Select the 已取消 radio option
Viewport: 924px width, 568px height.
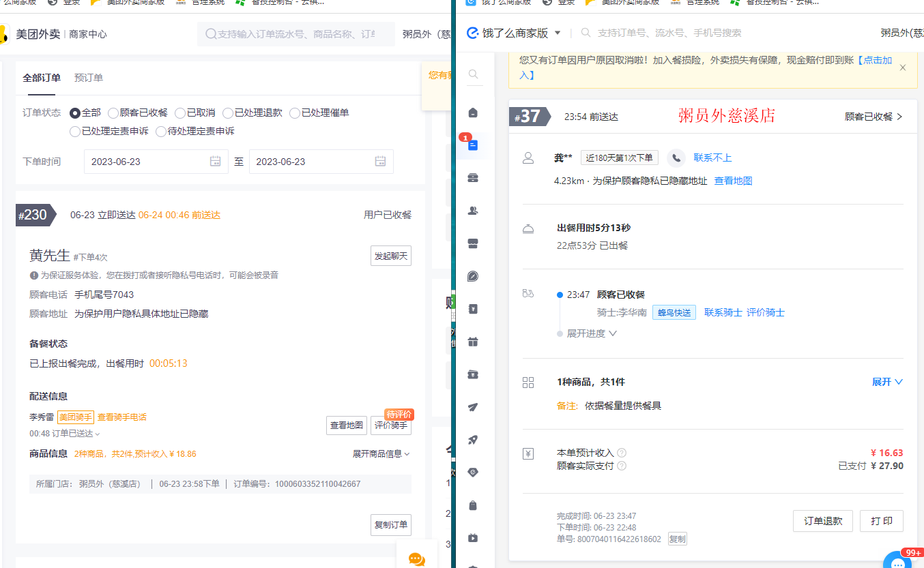(x=180, y=113)
